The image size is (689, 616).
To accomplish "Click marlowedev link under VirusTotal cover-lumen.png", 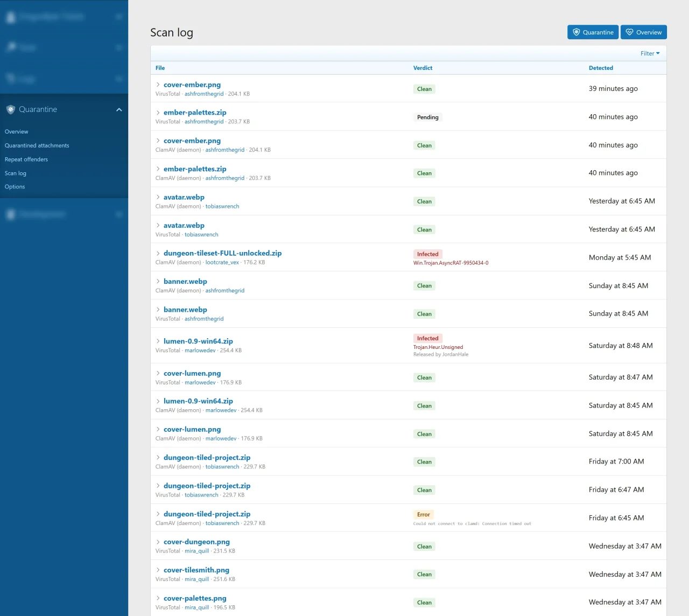I will 200,382.
